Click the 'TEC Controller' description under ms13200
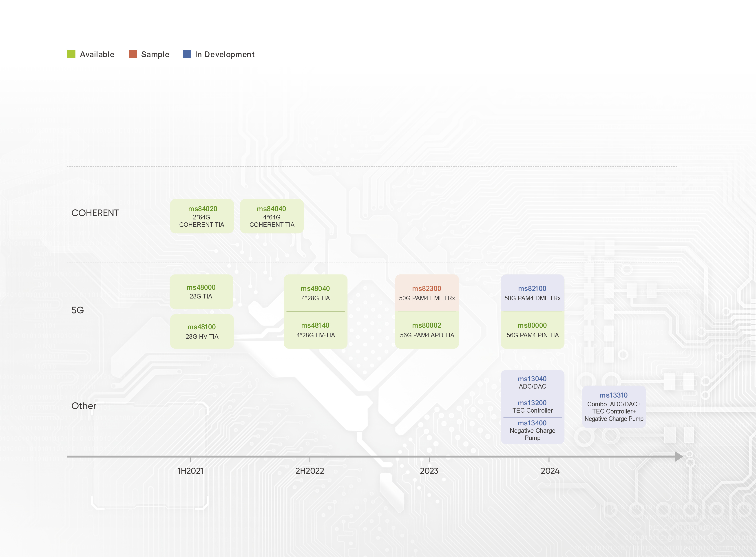This screenshot has width=756, height=557. [533, 410]
